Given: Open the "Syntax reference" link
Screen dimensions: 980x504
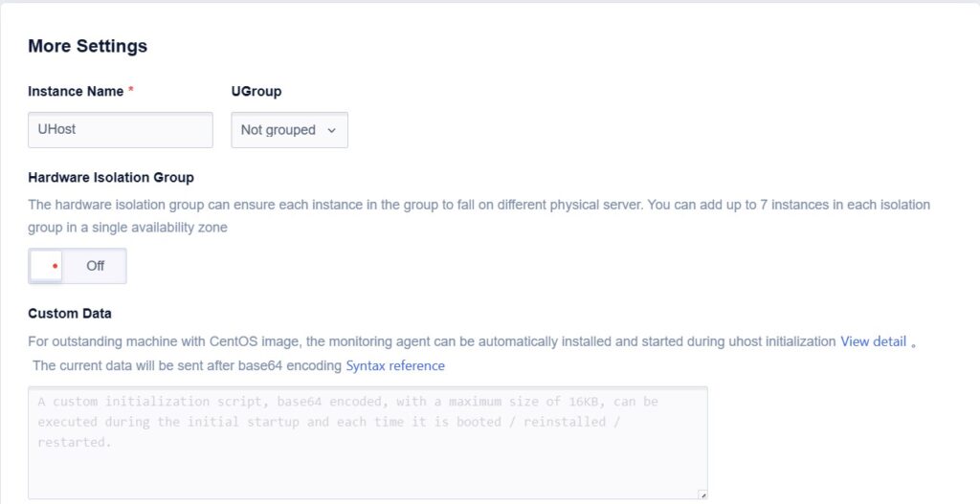Looking at the screenshot, I should tap(395, 365).
